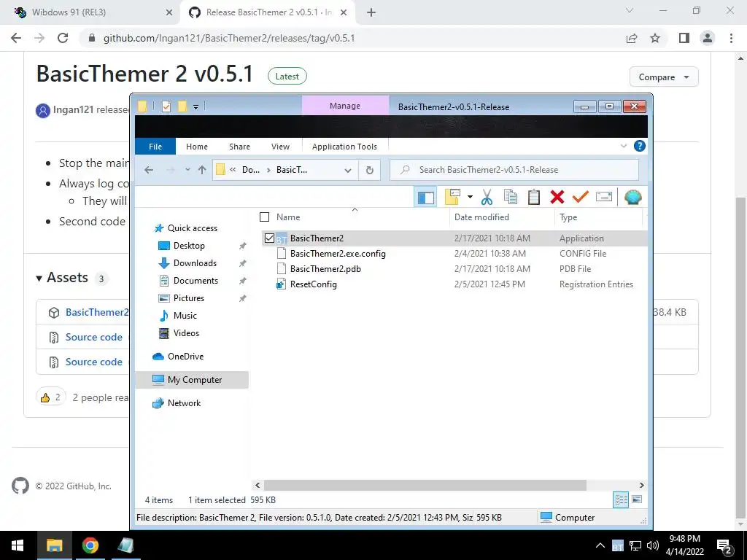The width and height of the screenshot is (747, 560).
Task: Open Quick access in navigation pane
Action: (193, 228)
